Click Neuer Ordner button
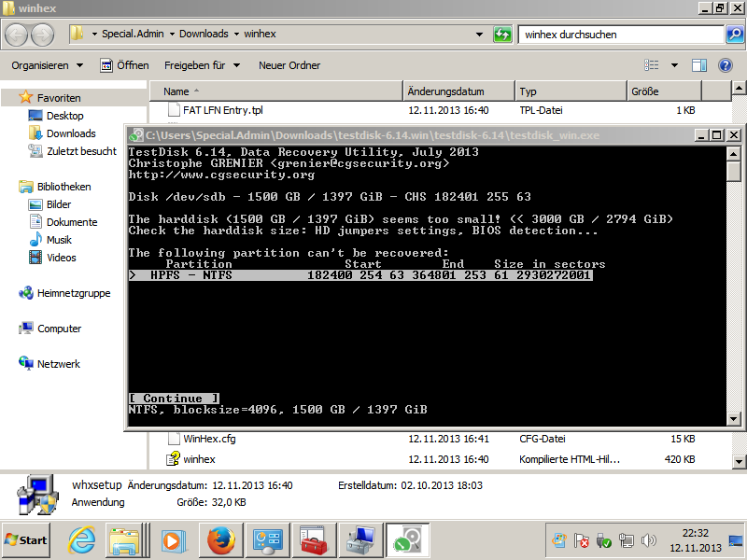The height and width of the screenshot is (560, 747). tap(289, 65)
